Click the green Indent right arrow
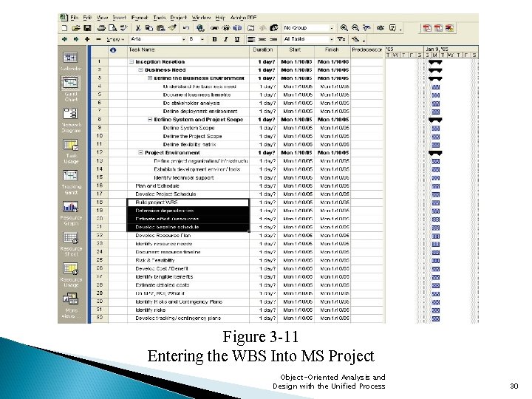The image size is (532, 399). pyautogui.click(x=75, y=39)
